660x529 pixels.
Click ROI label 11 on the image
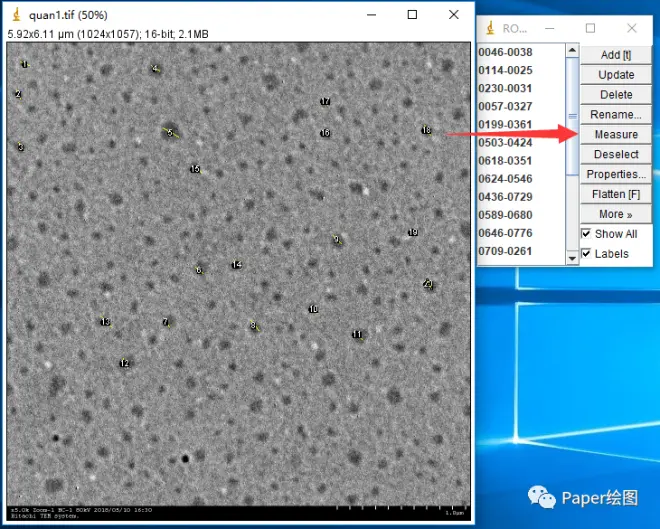(357, 335)
